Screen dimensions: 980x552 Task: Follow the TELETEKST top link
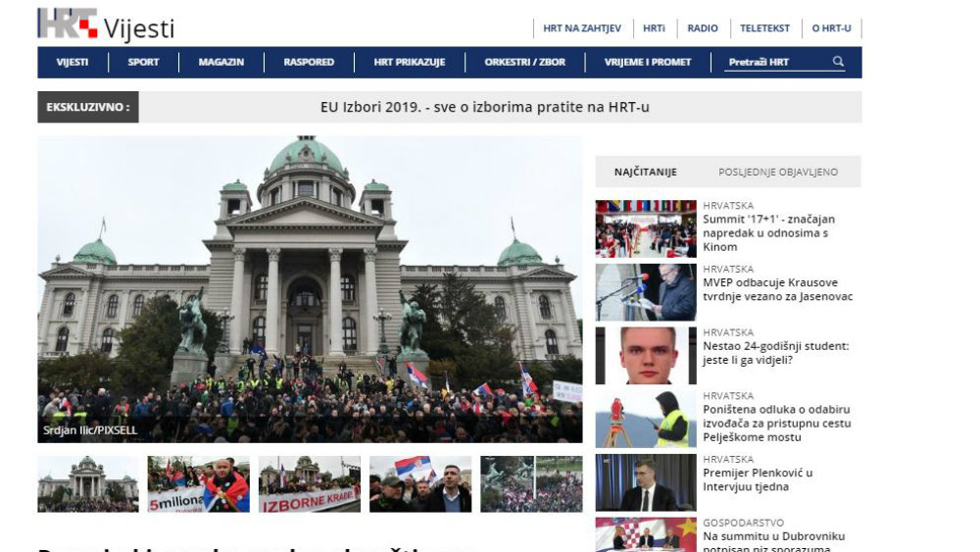pos(764,28)
